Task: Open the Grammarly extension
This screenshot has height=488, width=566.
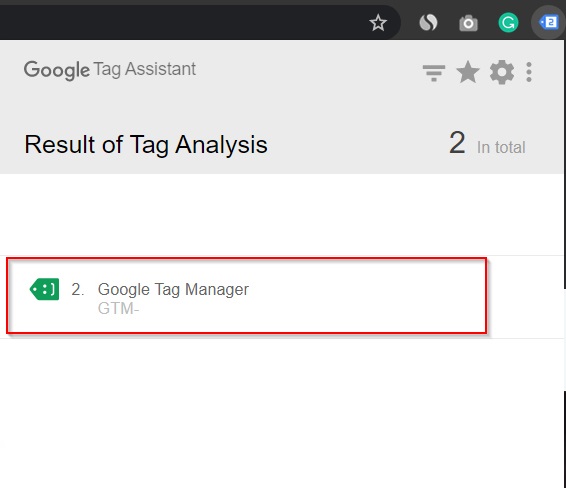Action: click(508, 23)
